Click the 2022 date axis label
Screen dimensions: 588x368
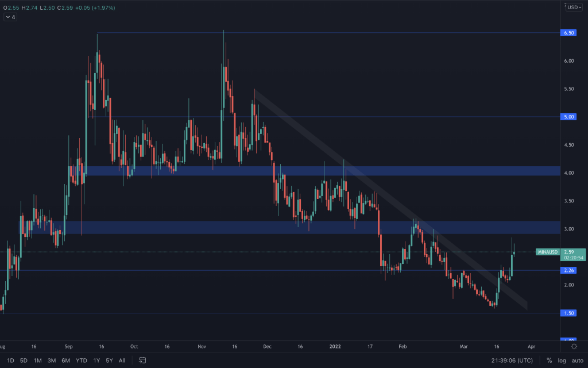(335, 347)
